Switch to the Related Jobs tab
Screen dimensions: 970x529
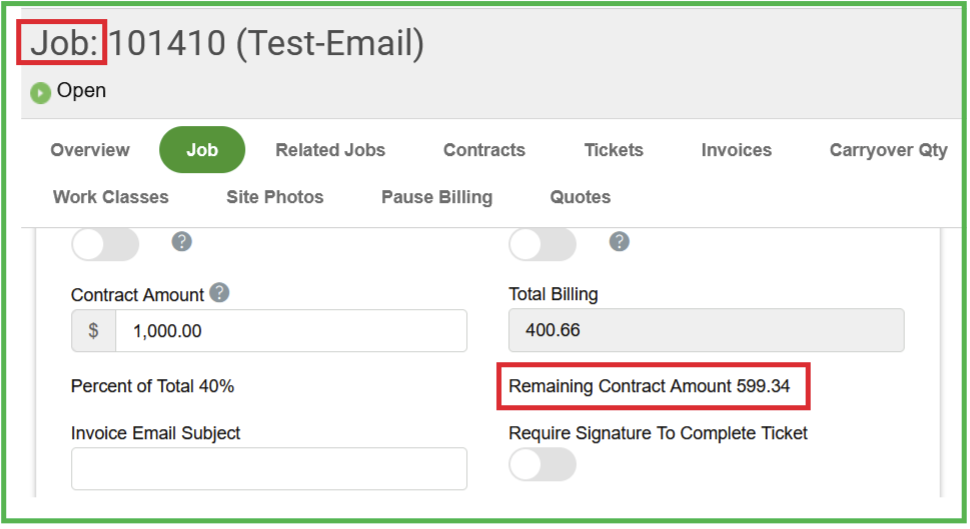pyautogui.click(x=330, y=150)
